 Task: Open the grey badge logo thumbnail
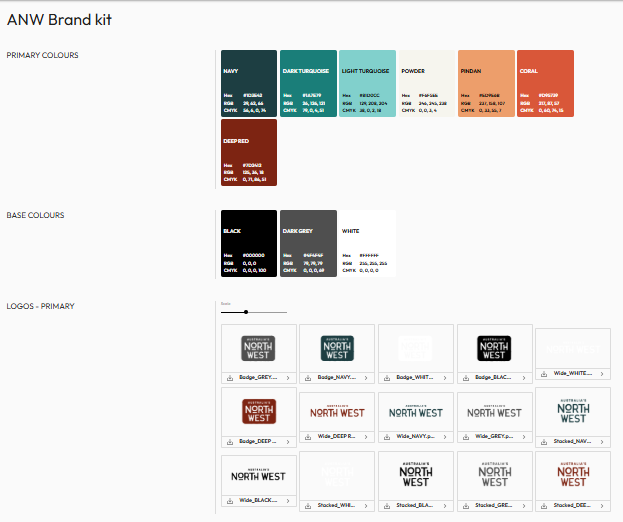259,348
